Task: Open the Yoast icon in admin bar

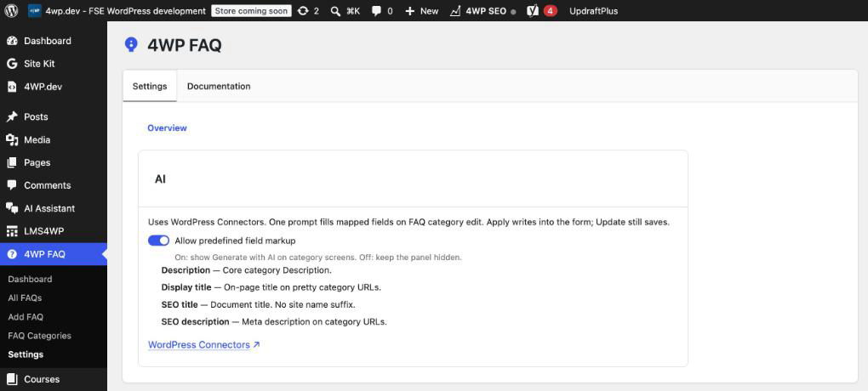Action: tap(533, 10)
